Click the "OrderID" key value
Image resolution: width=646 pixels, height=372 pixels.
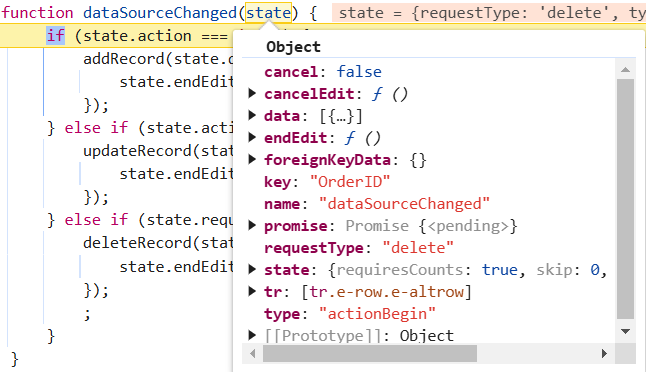coord(350,182)
